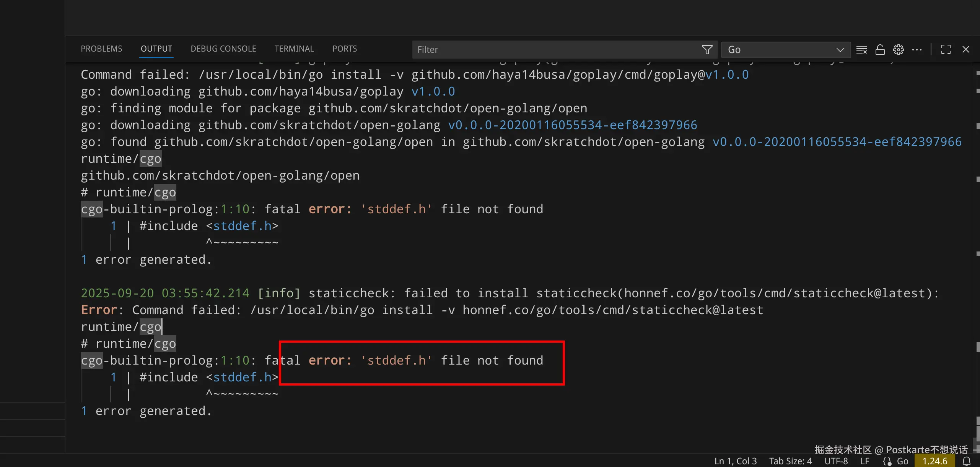Maximize the panel size
Image resolution: width=980 pixels, height=467 pixels.
click(x=946, y=50)
